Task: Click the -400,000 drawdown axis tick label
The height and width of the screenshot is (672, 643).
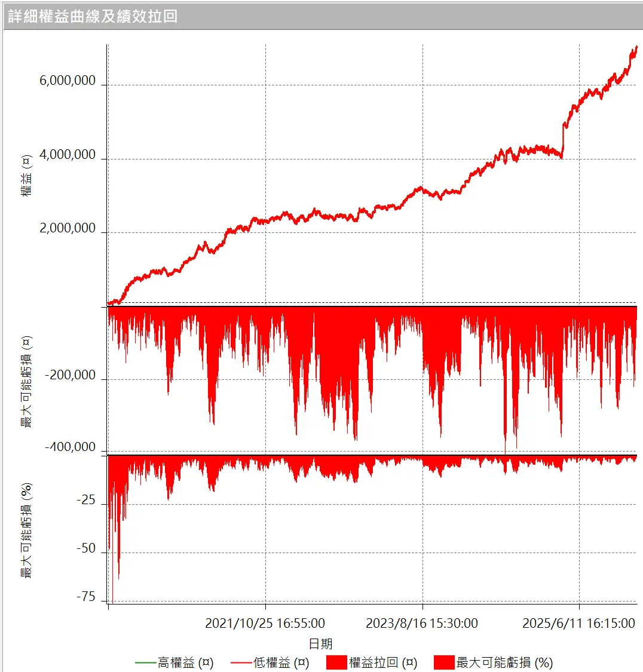Action: 69,447
